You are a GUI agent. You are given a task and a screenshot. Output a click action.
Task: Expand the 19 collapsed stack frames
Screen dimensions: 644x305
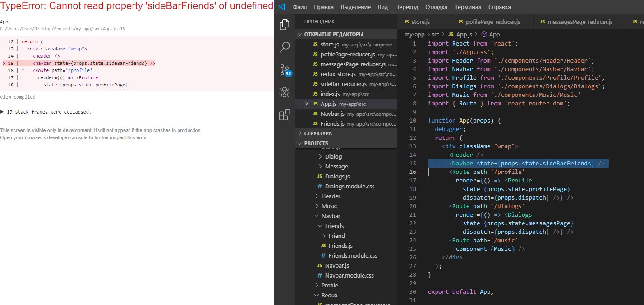pyautogui.click(x=46, y=112)
